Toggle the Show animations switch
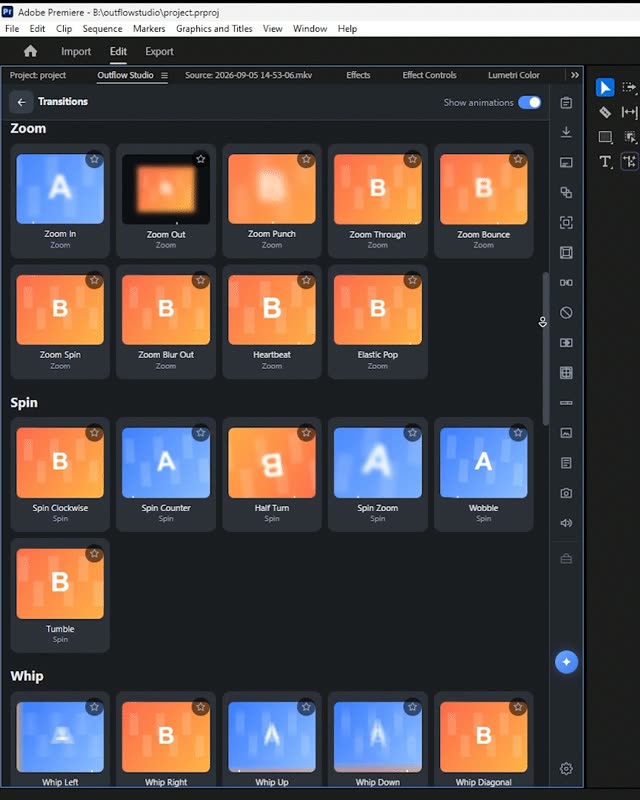Screen dimensions: 640x800 529,103
